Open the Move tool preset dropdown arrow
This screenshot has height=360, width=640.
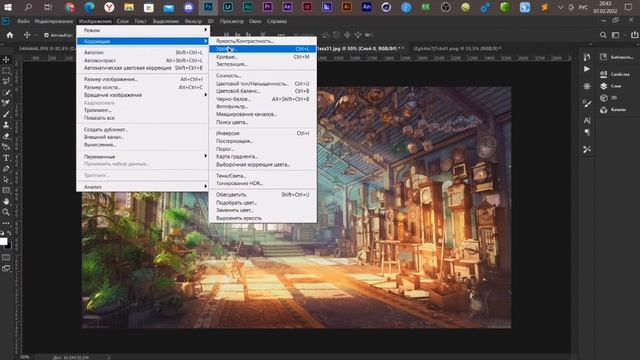pyautogui.click(x=36, y=36)
